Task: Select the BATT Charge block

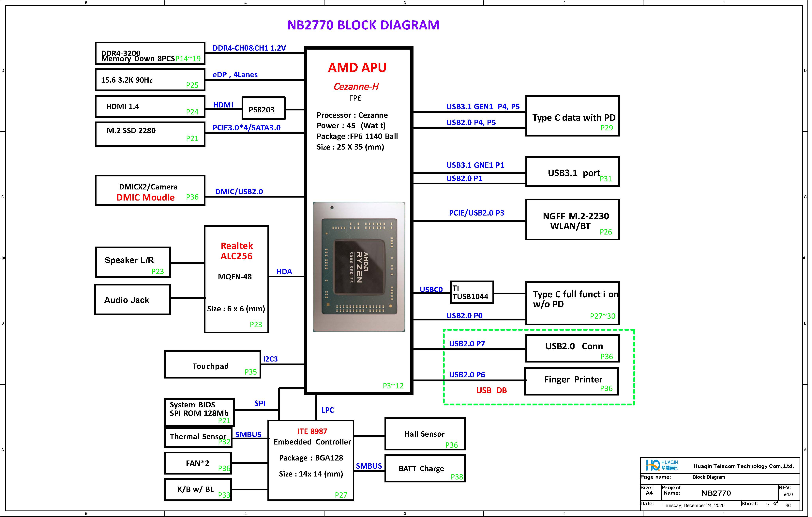Action: tap(425, 468)
